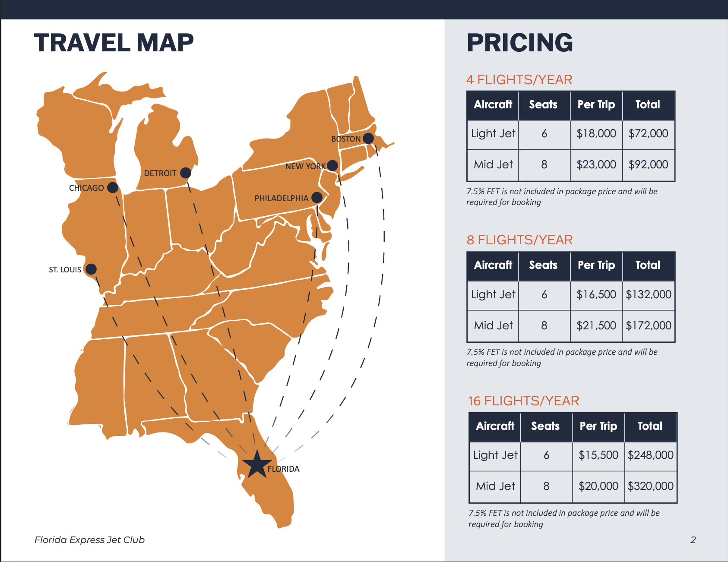Screen dimensions: 728x562
Task: Select the $172,000 total price
Action: [649, 326]
